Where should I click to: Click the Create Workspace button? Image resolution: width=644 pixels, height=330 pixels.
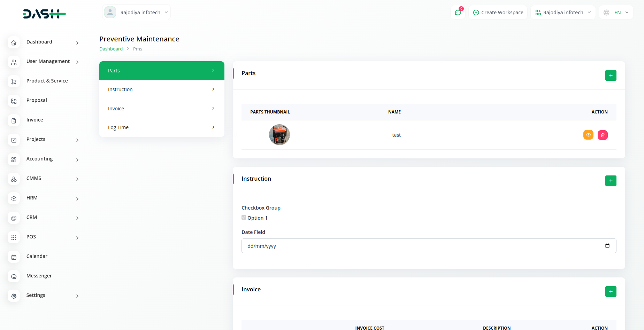[x=498, y=13]
